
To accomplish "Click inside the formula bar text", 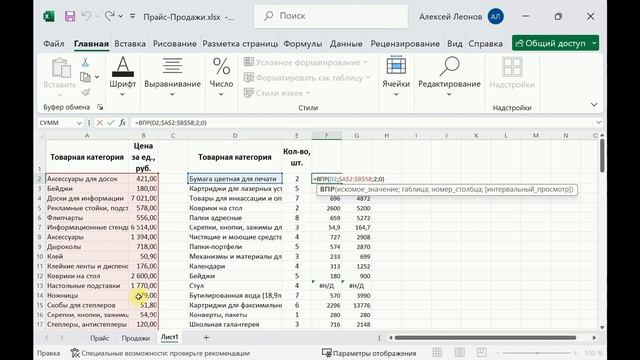I will [171, 122].
